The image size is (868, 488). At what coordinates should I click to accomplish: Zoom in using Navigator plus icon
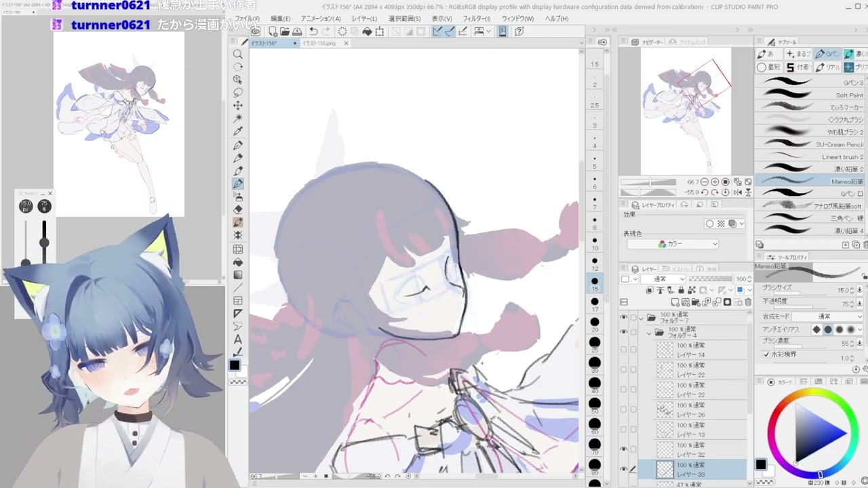pyautogui.click(x=715, y=182)
